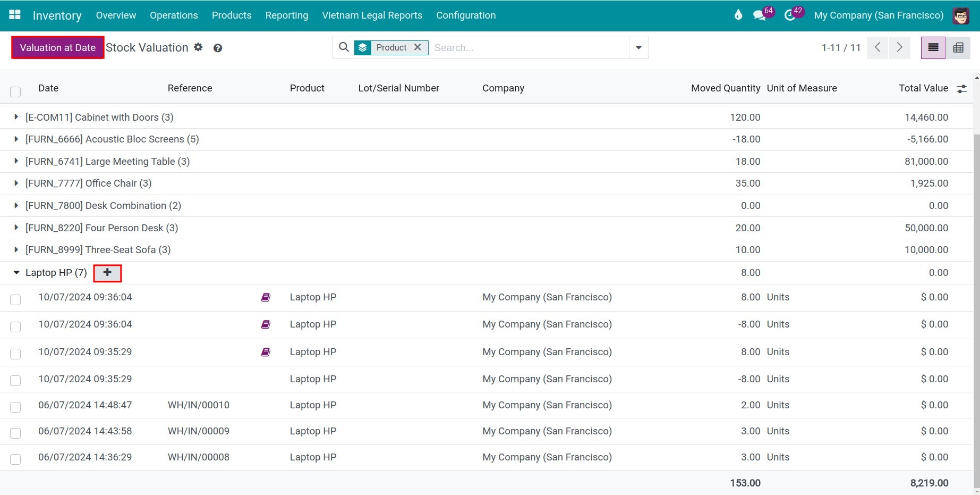Sort by the Moved Quantity column header

(726, 88)
